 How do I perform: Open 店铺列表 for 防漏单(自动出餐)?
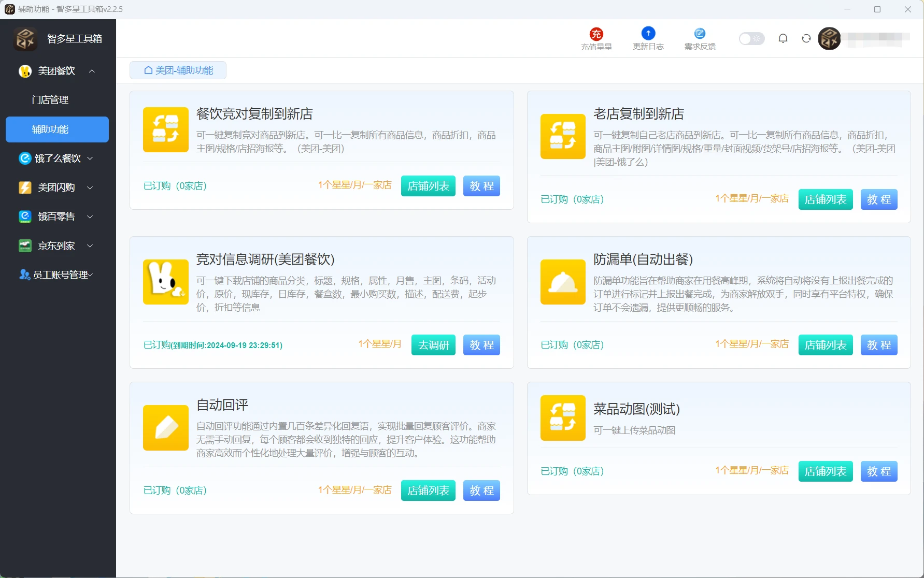tap(826, 345)
